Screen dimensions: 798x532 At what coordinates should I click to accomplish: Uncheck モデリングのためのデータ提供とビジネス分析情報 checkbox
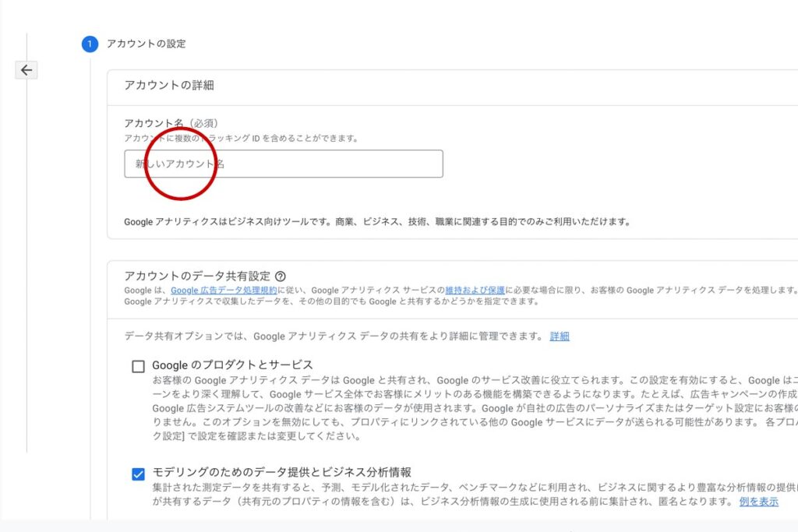(x=138, y=474)
